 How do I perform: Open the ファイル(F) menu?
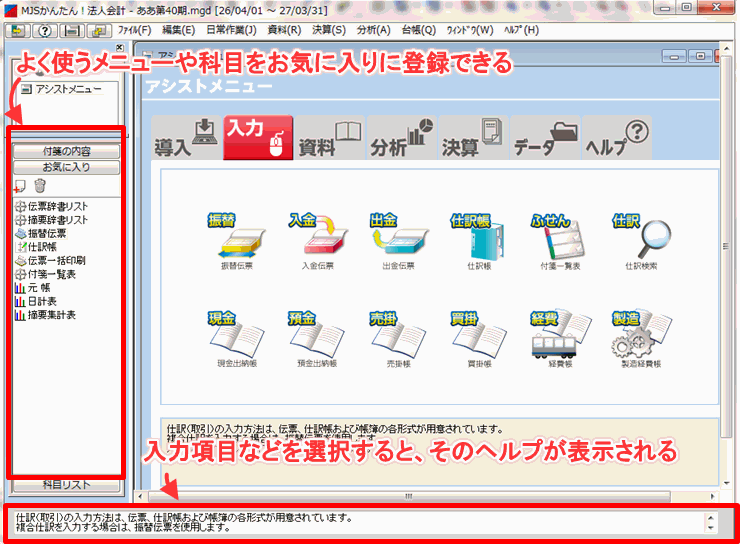[x=135, y=30]
